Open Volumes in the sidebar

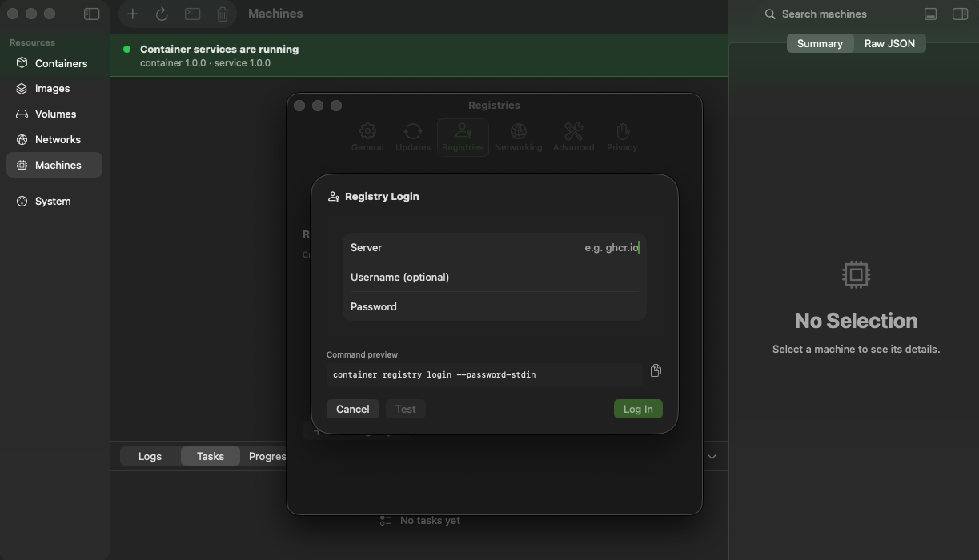coord(54,114)
